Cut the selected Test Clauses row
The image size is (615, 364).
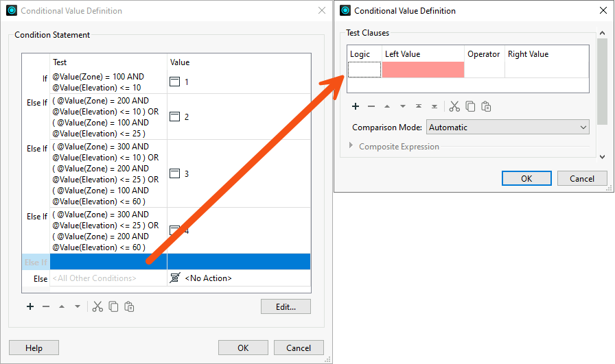click(x=454, y=106)
